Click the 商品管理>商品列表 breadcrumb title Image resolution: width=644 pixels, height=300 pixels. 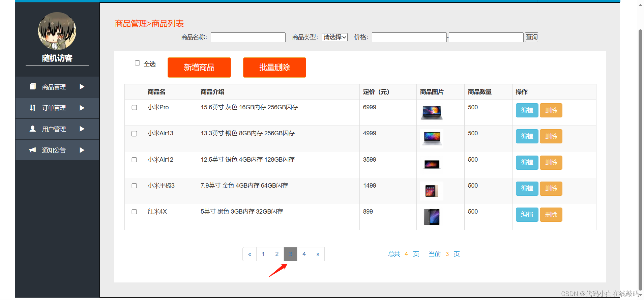pyautogui.click(x=149, y=24)
